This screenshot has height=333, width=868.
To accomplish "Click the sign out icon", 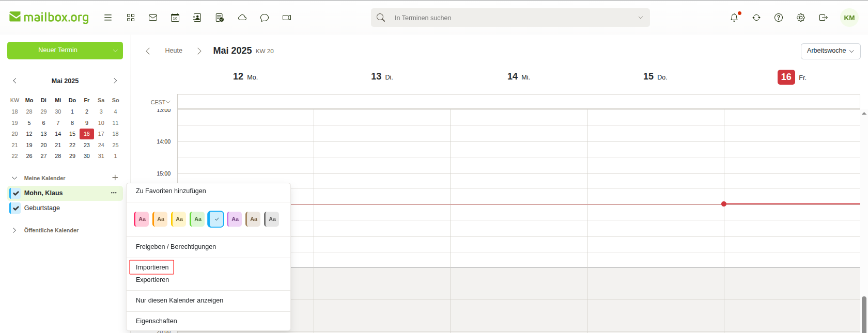I will point(824,18).
